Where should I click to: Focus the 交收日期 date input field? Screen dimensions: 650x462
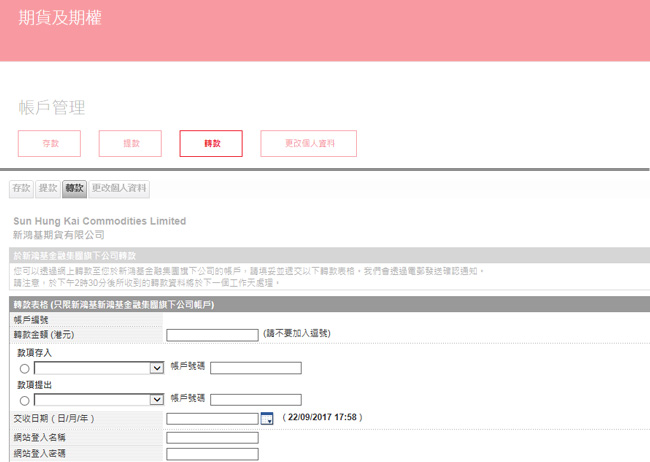pos(212,418)
